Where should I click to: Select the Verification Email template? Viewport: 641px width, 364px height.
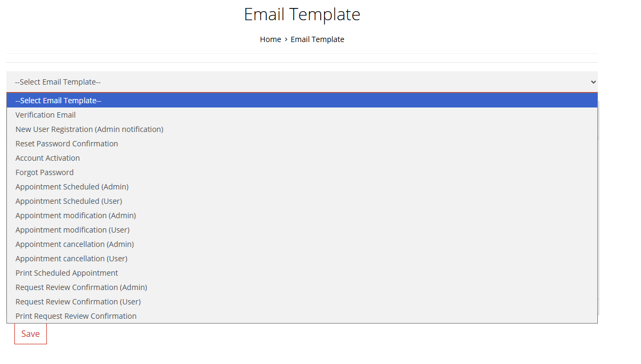point(45,114)
